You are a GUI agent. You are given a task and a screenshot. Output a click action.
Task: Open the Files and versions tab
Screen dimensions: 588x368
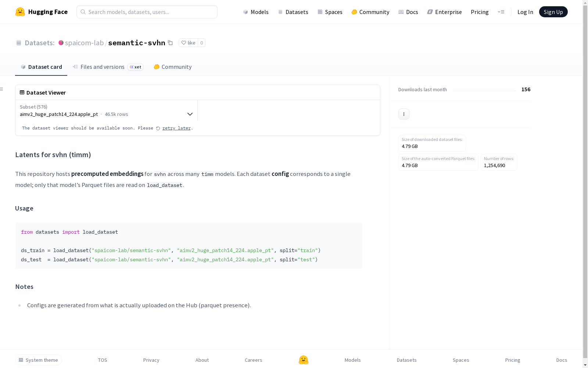(108, 67)
